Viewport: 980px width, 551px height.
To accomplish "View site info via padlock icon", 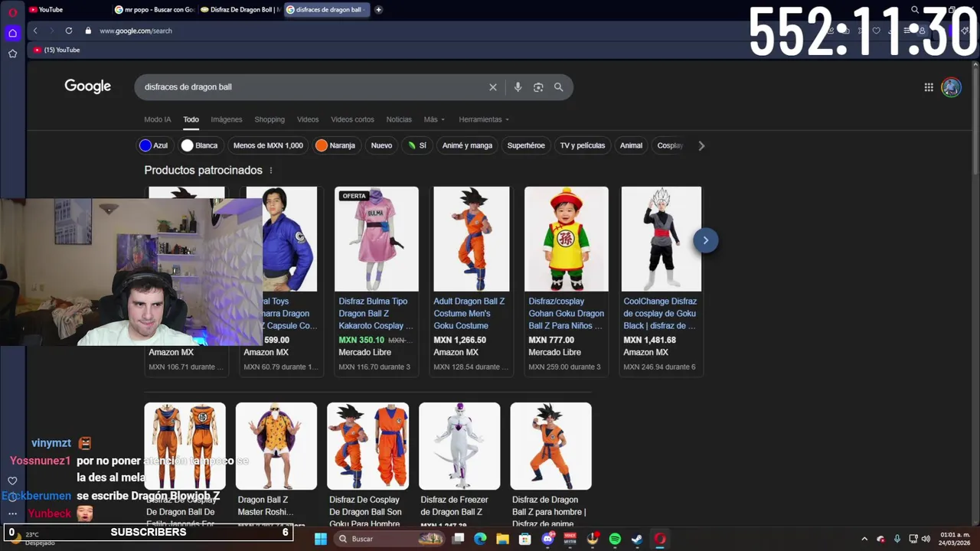I will [88, 31].
